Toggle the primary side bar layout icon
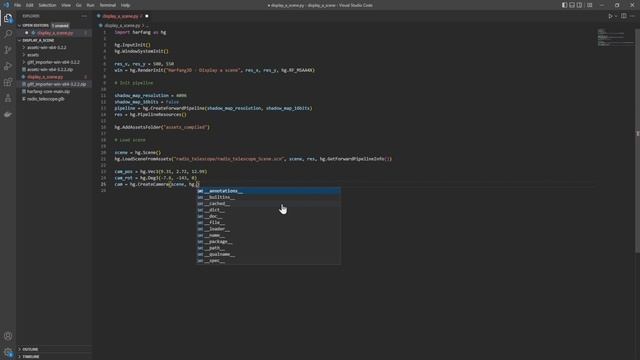The width and height of the screenshot is (640, 360). [564, 5]
